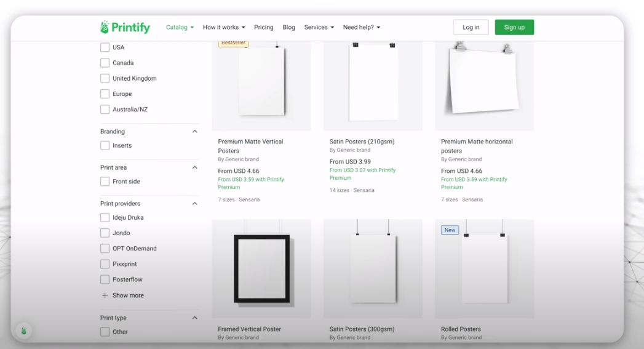Go to the Blog menu item

pyautogui.click(x=288, y=27)
